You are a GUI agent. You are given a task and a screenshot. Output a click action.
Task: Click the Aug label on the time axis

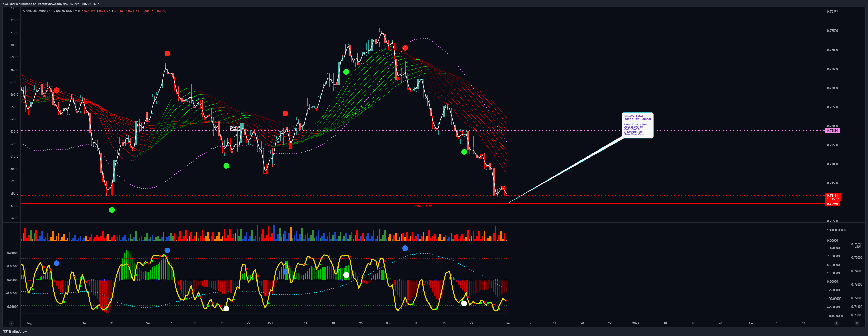click(29, 323)
